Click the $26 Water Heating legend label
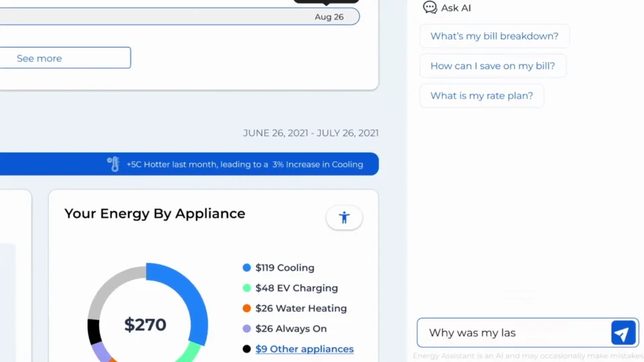Screen dimensions: 644x362 click(301, 308)
